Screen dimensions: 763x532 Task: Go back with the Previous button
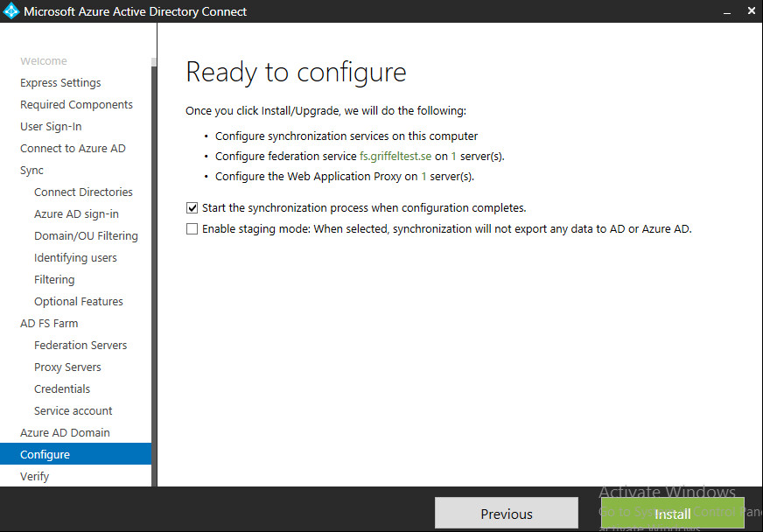pos(506,514)
